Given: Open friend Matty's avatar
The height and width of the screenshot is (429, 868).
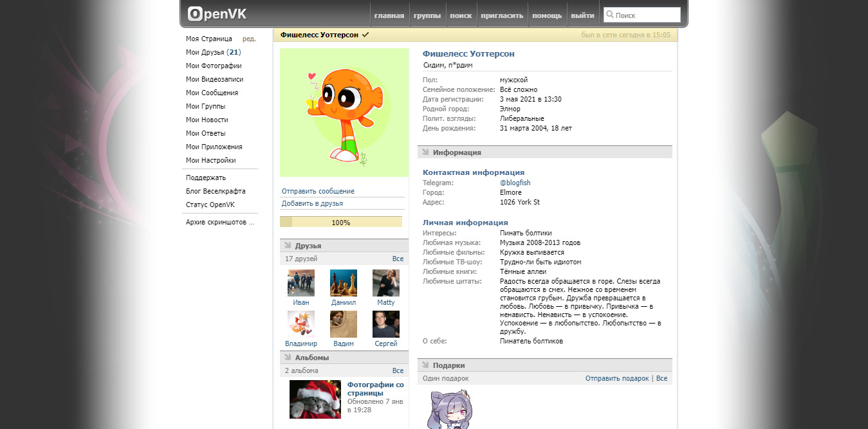Looking at the screenshot, I should [386, 283].
